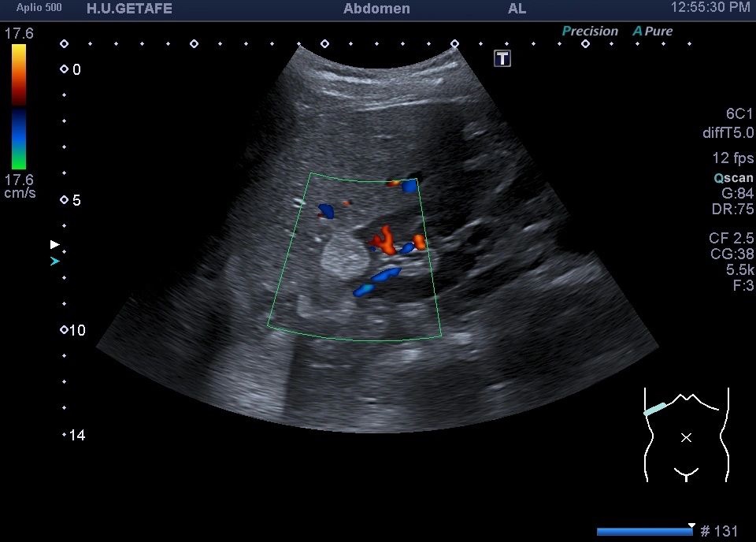Click the DR:75 dynamic range value

pos(732,210)
